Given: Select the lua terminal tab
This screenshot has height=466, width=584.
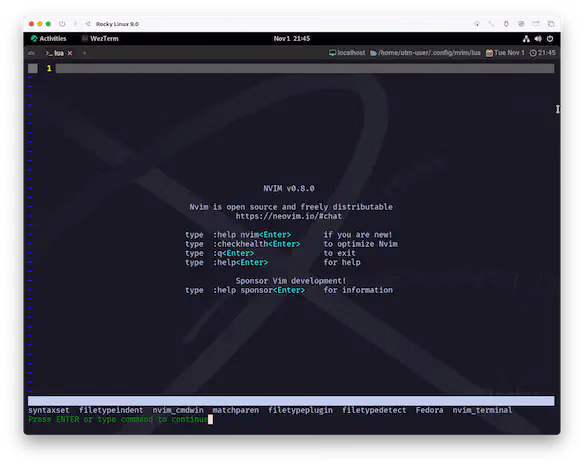Looking at the screenshot, I should pos(55,53).
